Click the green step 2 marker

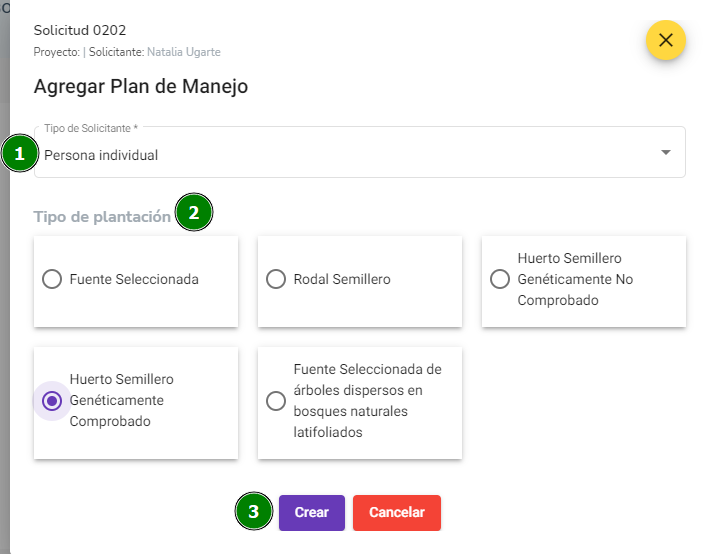pyautogui.click(x=194, y=212)
